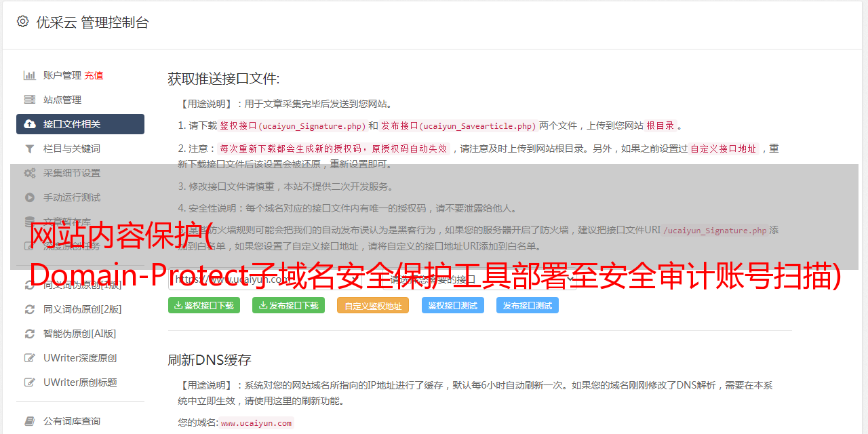Image resolution: width=868 pixels, height=434 pixels.
Task: Select the active 接口文件相关 menu item
Action: point(80,124)
